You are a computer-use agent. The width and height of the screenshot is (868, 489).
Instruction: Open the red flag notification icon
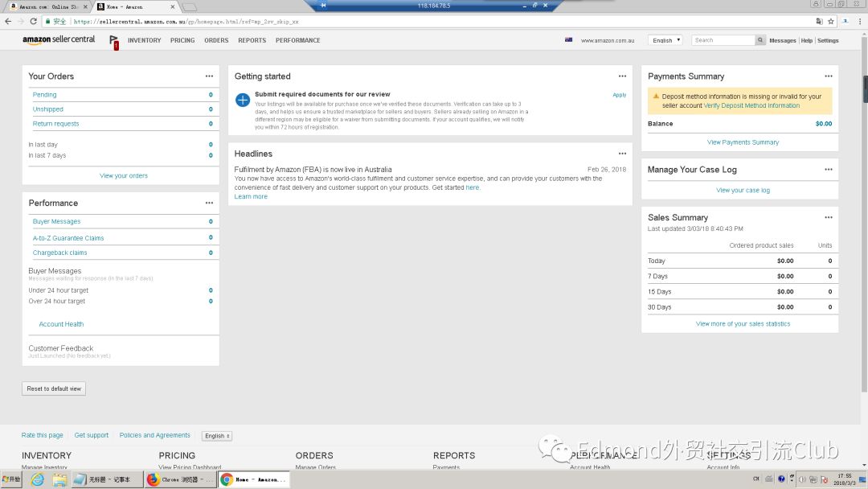(113, 42)
